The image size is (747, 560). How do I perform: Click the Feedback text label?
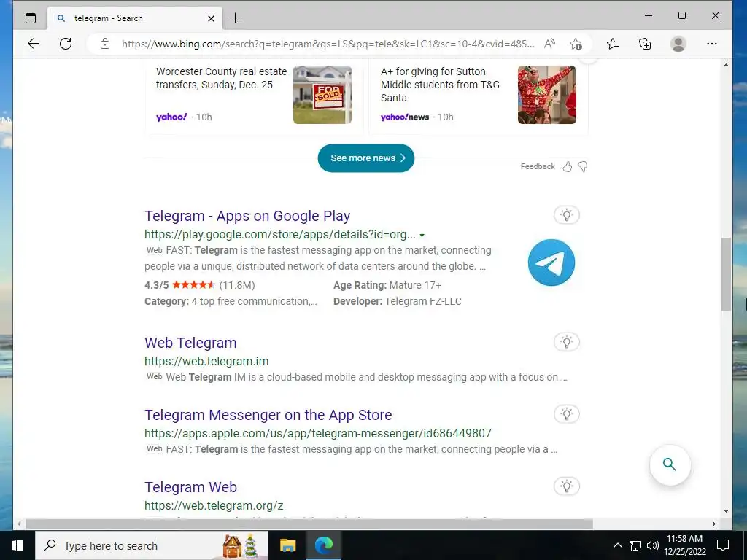tap(538, 166)
